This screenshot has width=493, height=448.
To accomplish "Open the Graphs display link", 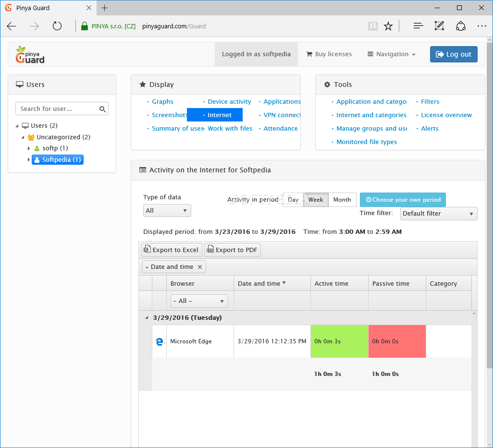I will [x=162, y=101].
